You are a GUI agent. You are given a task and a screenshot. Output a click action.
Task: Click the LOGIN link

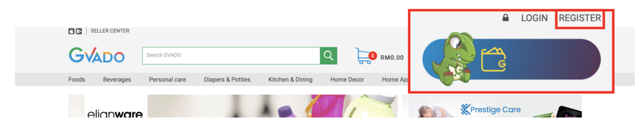(534, 18)
